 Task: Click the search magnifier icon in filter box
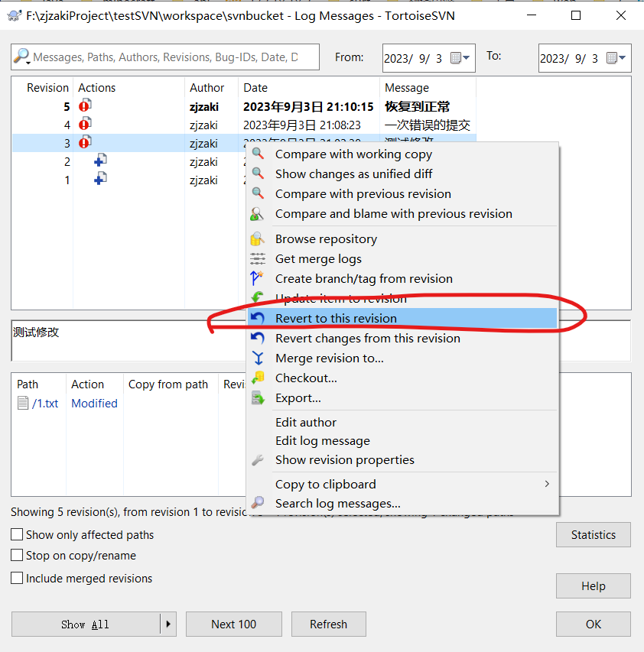[x=21, y=56]
